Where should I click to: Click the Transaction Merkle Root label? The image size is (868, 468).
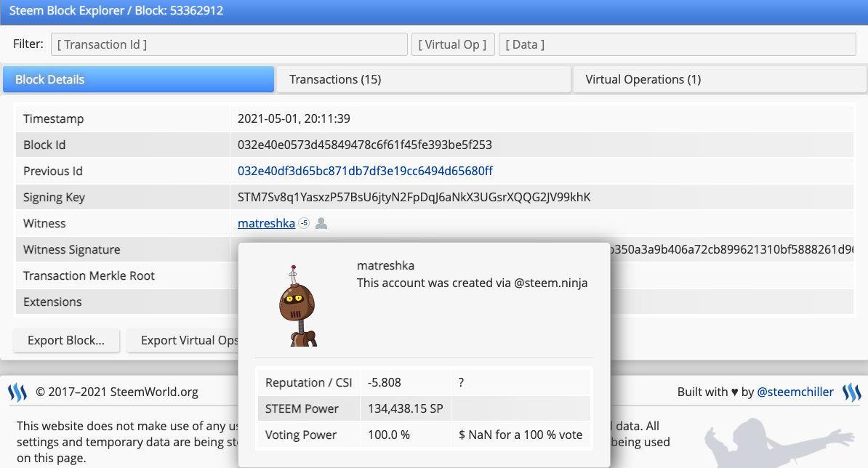tap(89, 275)
